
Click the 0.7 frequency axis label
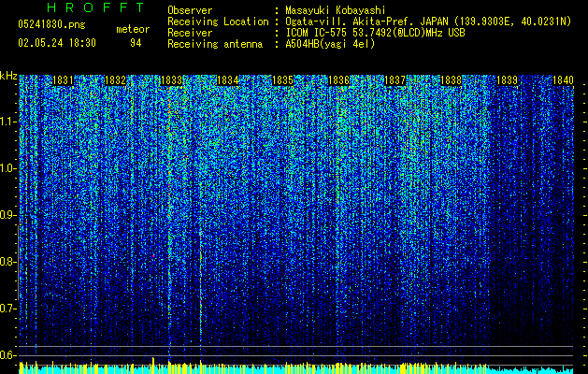(x=8, y=309)
